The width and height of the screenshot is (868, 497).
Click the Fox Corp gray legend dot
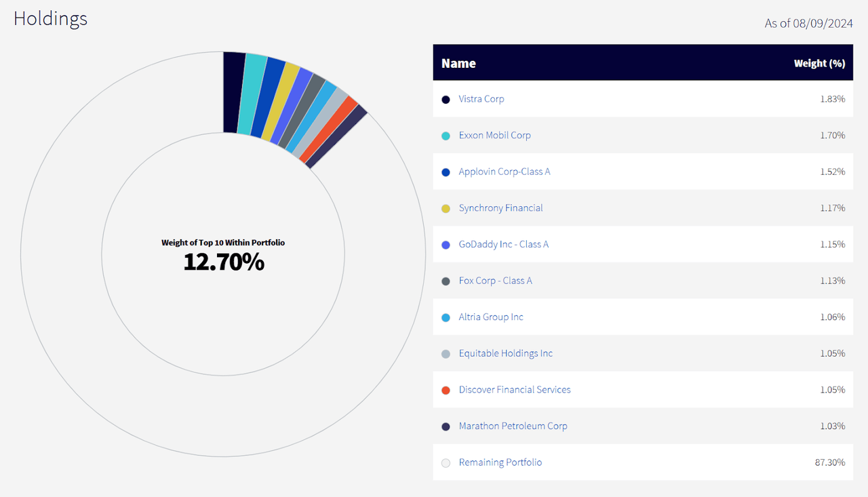(446, 281)
